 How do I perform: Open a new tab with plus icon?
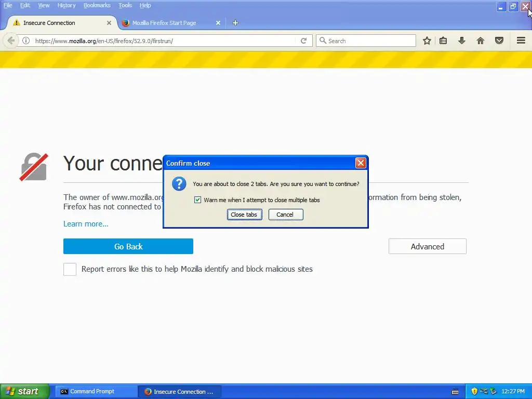(235, 23)
